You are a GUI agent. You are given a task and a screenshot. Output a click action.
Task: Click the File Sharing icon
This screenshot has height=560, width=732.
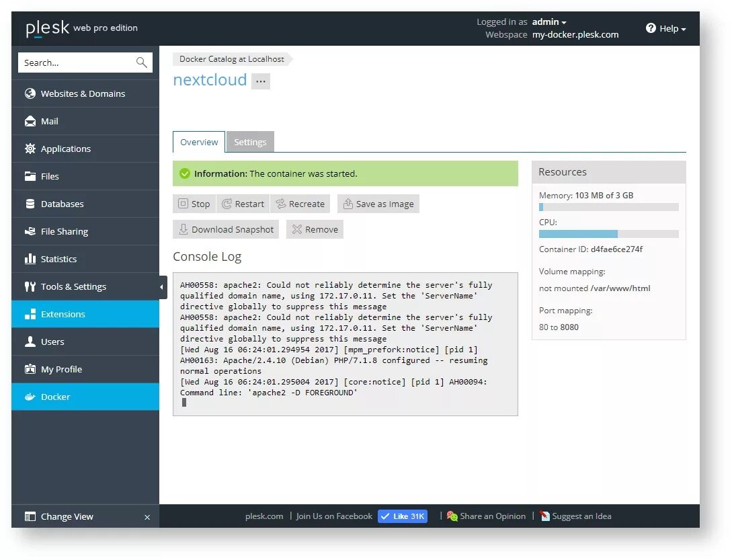tap(30, 231)
